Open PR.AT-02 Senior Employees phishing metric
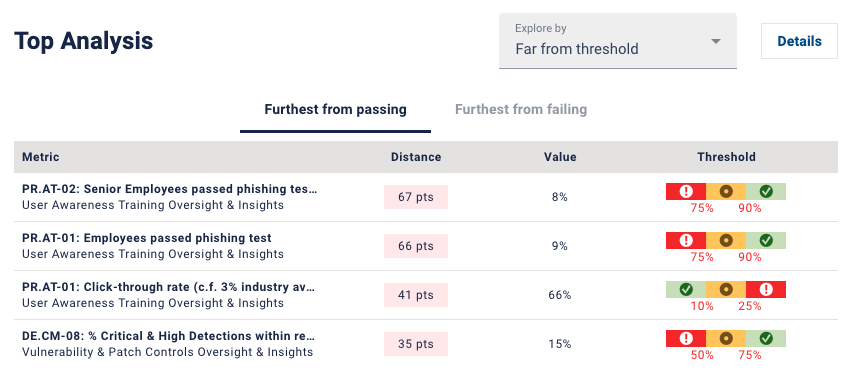Image resolution: width=851 pixels, height=386 pixels. tap(170, 189)
